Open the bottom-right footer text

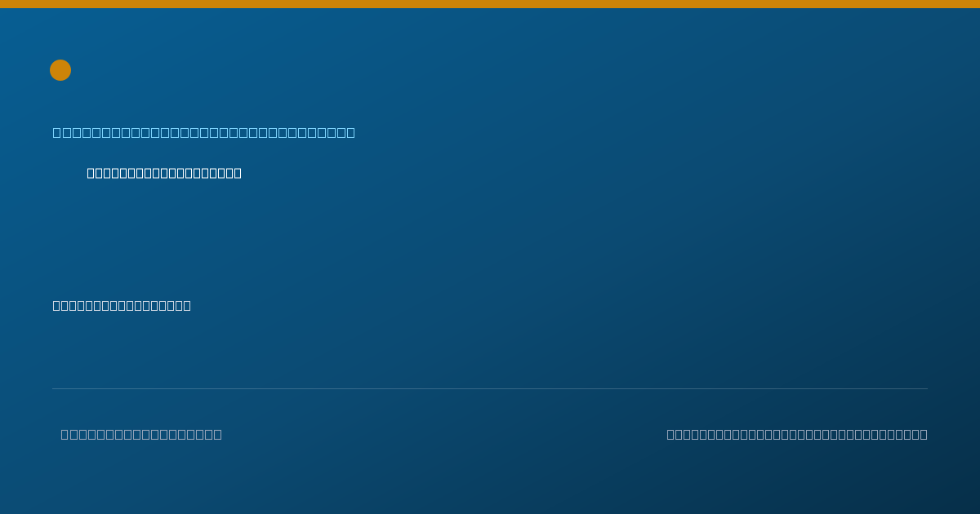click(797, 434)
